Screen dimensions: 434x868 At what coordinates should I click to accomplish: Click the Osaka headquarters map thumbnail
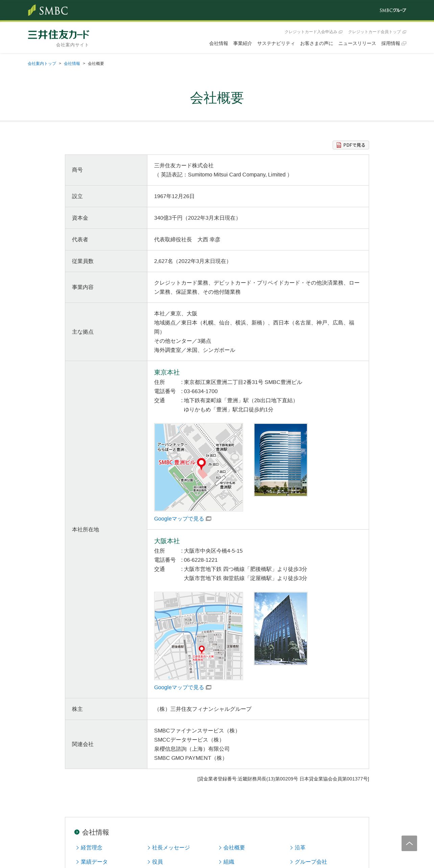[x=198, y=636]
